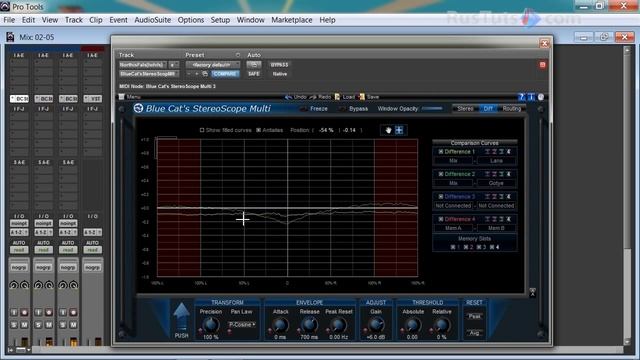The image size is (640, 360).
Task: Toggle the Difference 1 curve checkbox
Action: (x=441, y=151)
